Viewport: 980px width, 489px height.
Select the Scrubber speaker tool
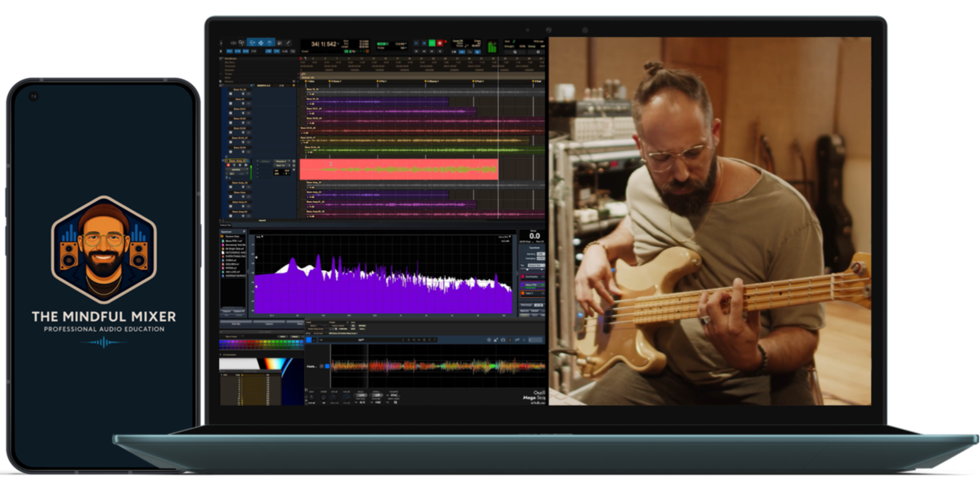(279, 43)
